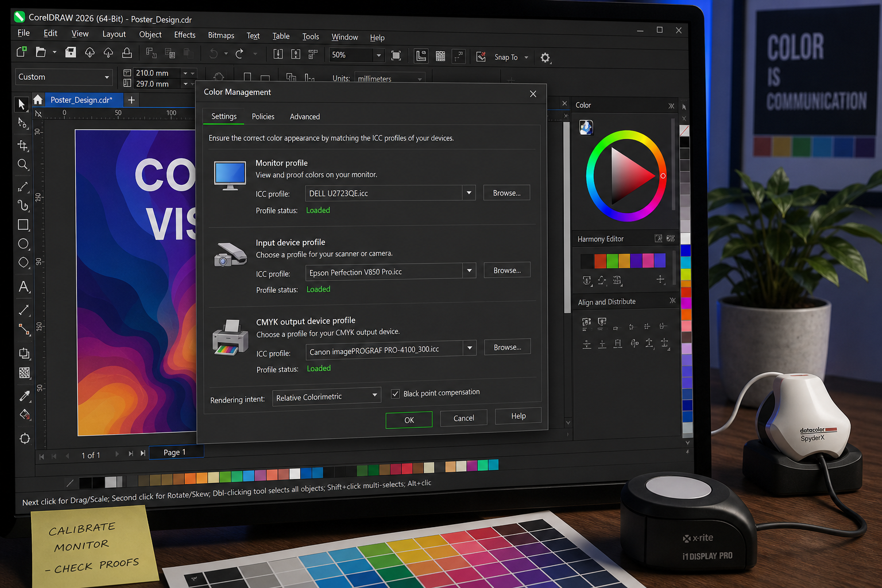Switch to the Policies tab
This screenshot has width=882, height=588.
(x=263, y=117)
